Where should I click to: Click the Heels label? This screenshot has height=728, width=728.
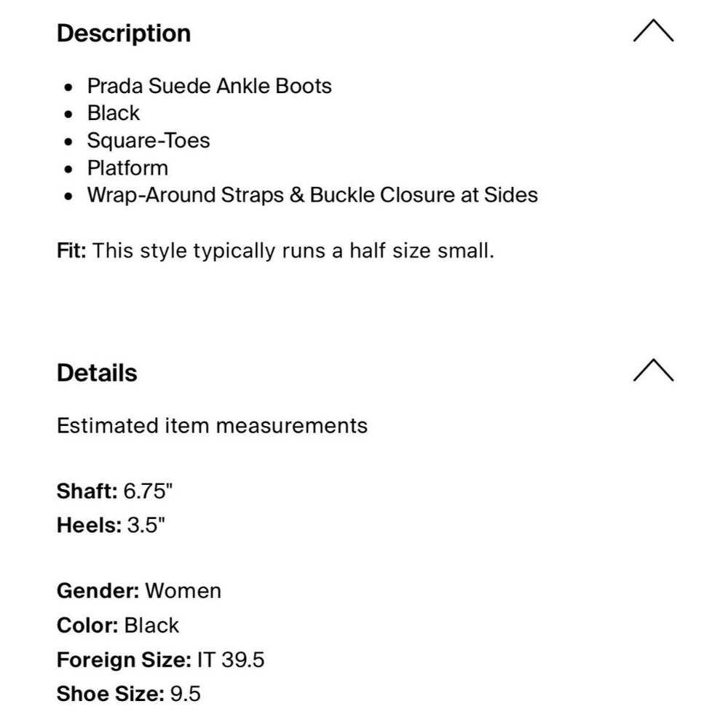tap(89, 525)
